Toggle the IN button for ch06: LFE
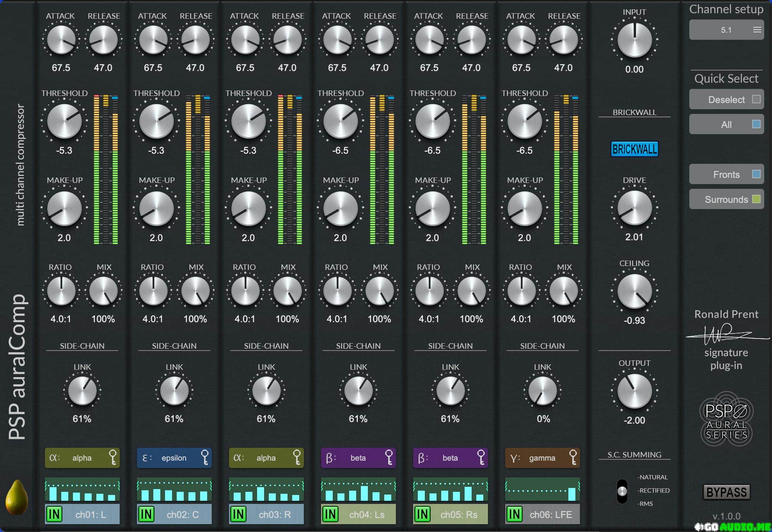Image resolution: width=772 pixels, height=532 pixels. point(515,514)
